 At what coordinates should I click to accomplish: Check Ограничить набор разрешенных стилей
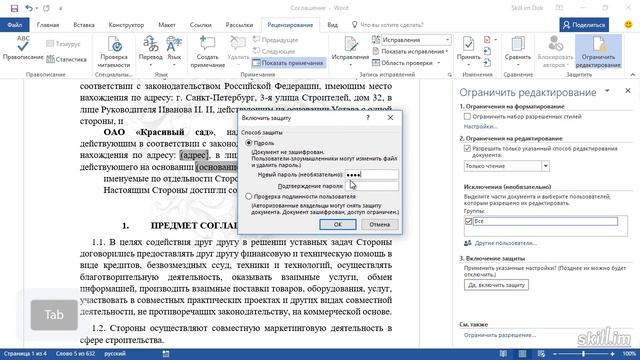tap(467, 117)
